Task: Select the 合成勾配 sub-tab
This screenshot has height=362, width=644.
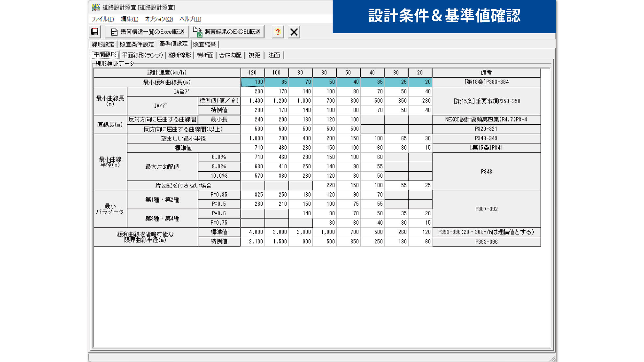Action: [230, 55]
